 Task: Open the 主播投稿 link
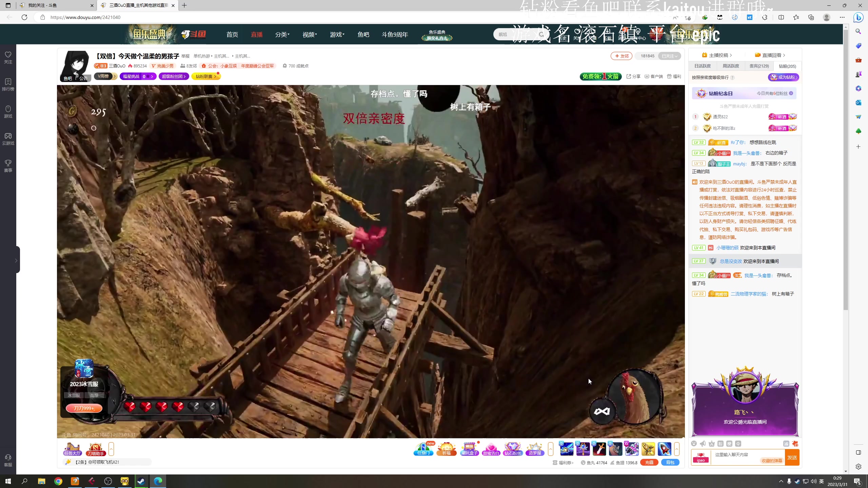[x=717, y=55]
